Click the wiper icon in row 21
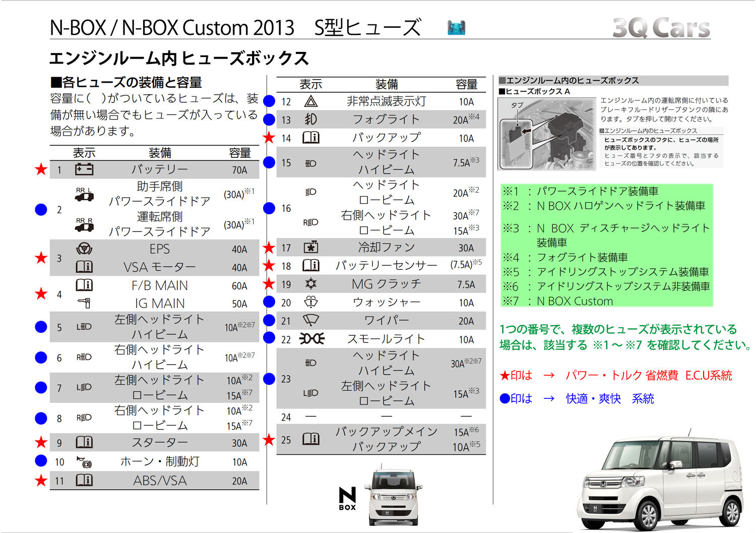756x533 pixels. 311,320
